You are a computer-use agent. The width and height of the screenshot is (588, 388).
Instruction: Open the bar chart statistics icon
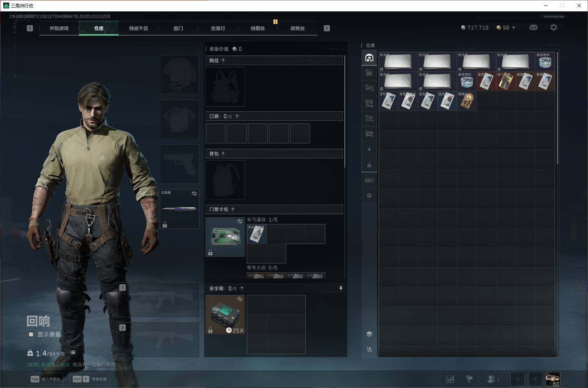tap(450, 379)
